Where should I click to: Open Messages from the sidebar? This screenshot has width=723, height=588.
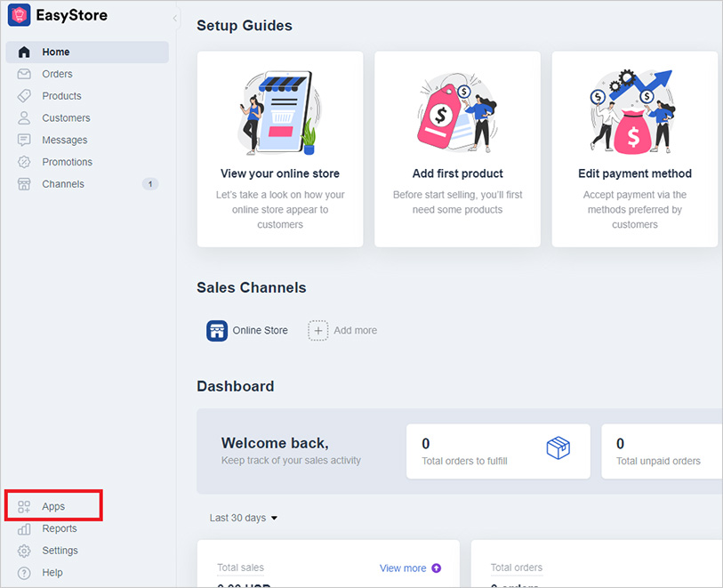tap(63, 140)
